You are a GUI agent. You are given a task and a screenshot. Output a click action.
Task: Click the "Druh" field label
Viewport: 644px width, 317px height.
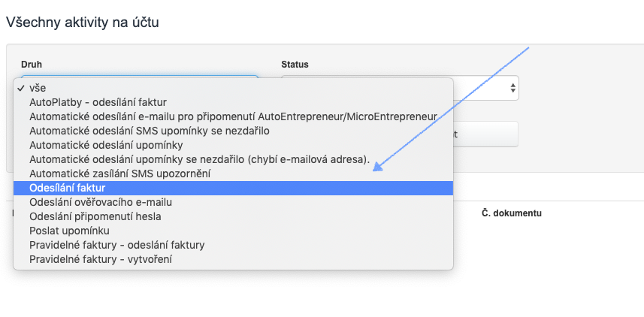coord(32,65)
